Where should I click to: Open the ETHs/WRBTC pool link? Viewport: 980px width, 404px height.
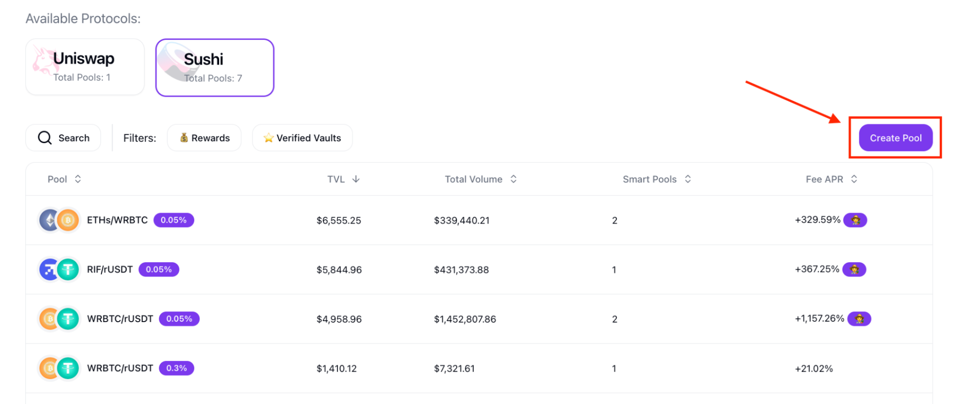117,220
